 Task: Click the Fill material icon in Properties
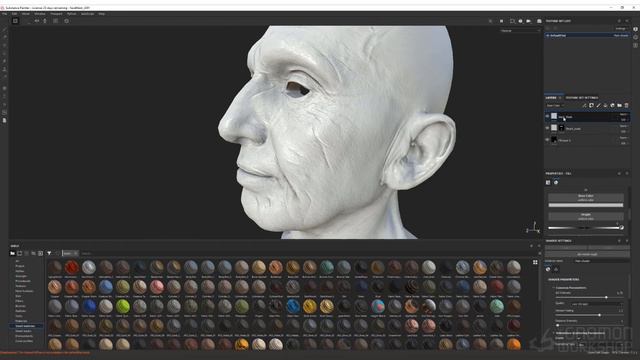548,182
